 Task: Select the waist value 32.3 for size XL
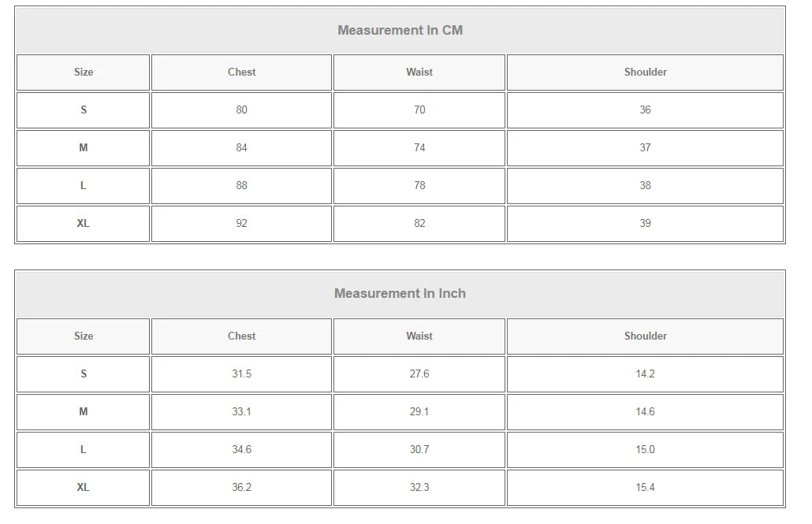click(419, 488)
